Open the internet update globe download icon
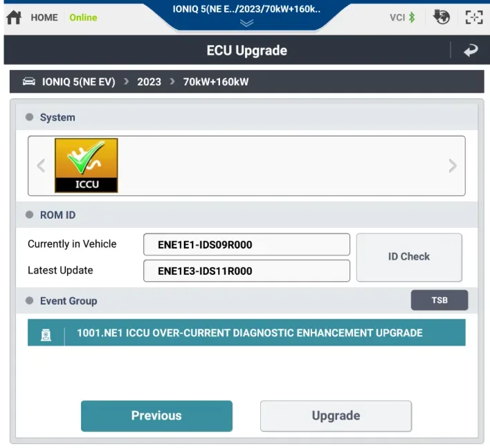490x448 pixels. tap(442, 17)
